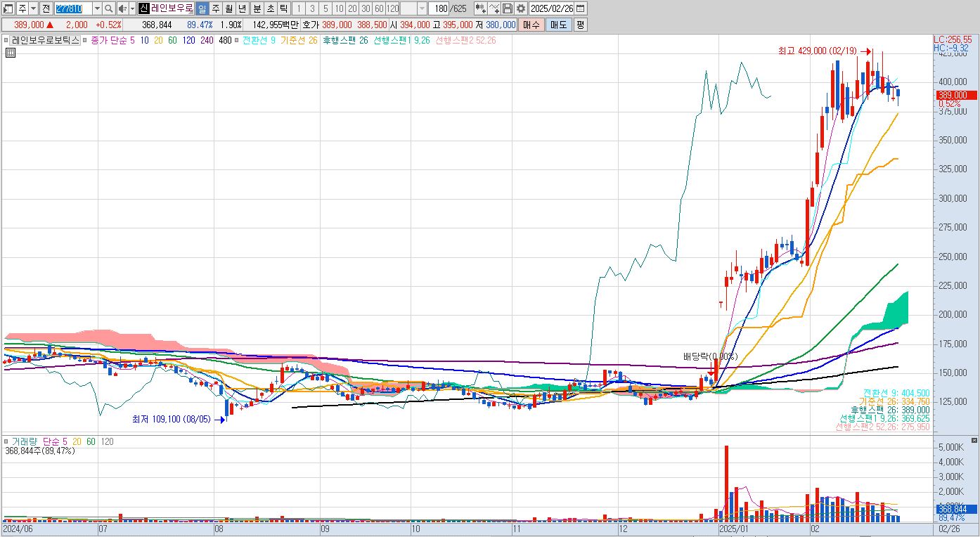Click the stock code input field
980x537 pixels.
tap(73, 8)
